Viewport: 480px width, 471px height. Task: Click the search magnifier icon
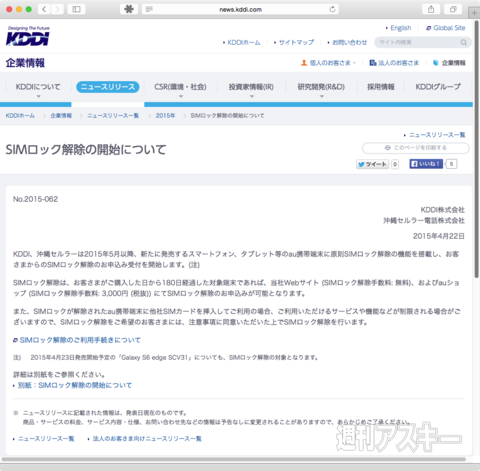point(464,42)
